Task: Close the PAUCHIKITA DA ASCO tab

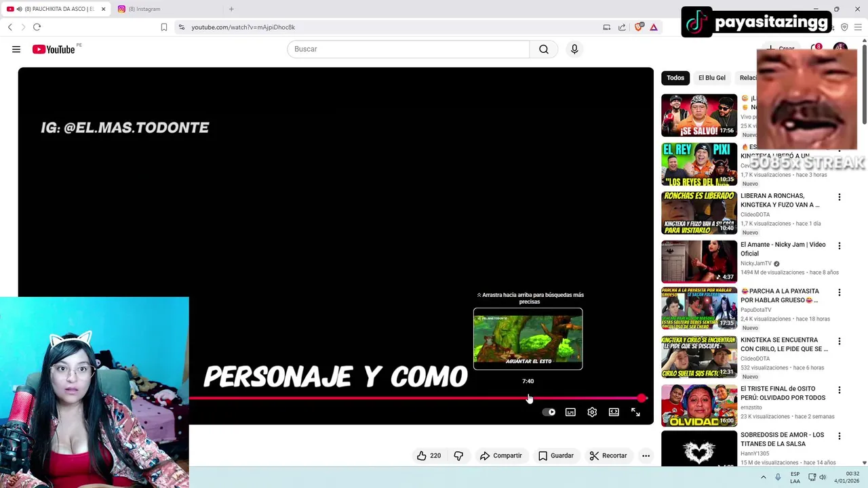Action: tap(103, 9)
